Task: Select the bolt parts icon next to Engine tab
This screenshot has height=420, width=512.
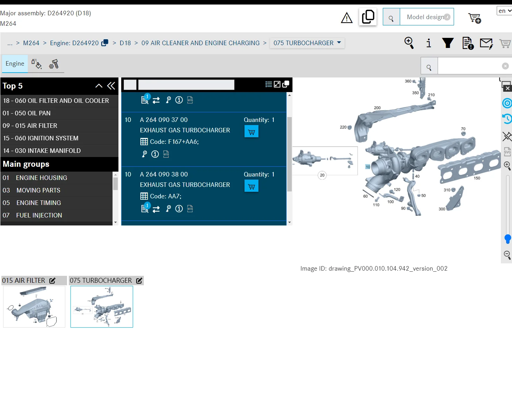Action: [x=54, y=64]
